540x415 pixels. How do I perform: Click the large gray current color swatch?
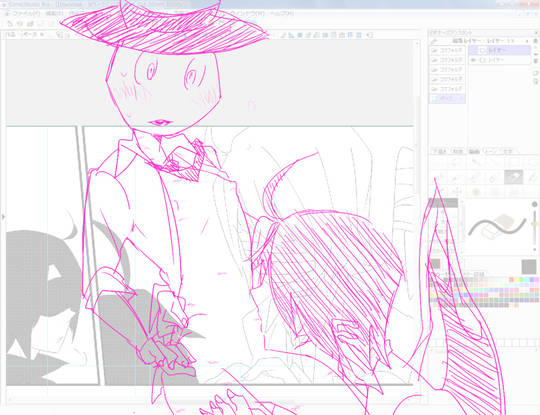[x=529, y=267]
